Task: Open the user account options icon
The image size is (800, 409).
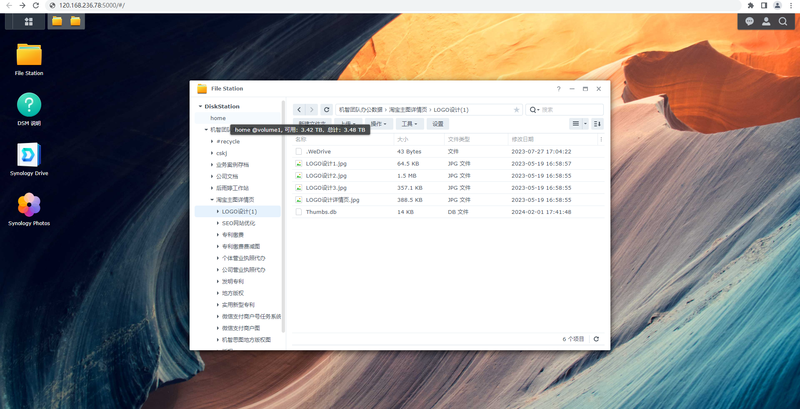Action: (766, 20)
